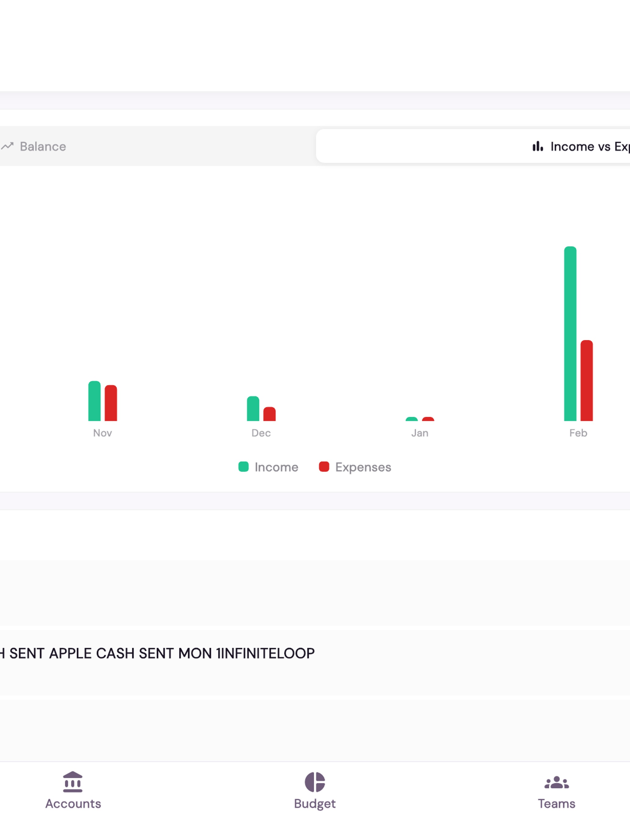
Task: Select the Feb green income bar
Action: pos(570,333)
